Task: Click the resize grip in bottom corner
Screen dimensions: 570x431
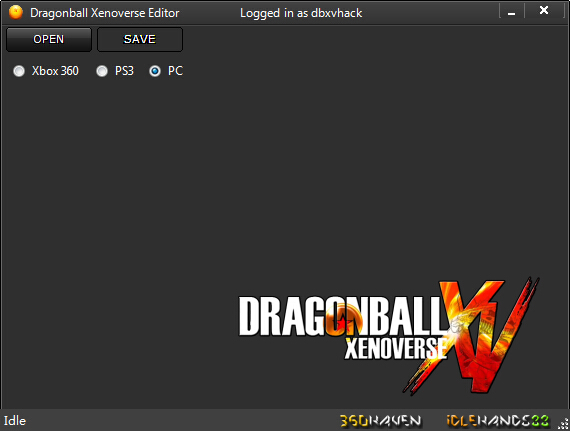Action: point(563,424)
